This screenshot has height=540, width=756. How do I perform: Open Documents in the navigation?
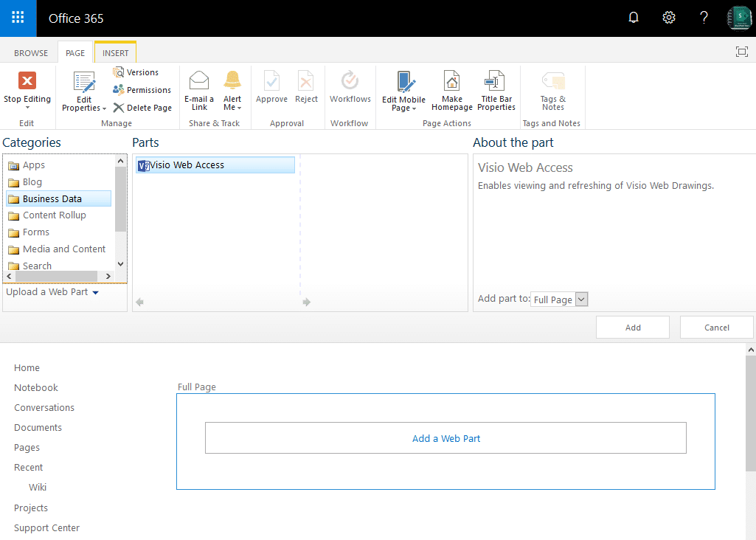pos(38,428)
